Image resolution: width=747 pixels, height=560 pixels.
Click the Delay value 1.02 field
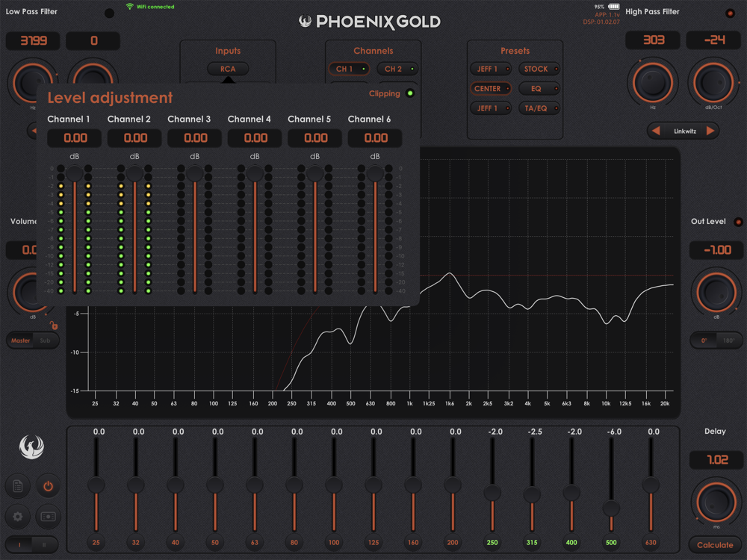(716, 460)
